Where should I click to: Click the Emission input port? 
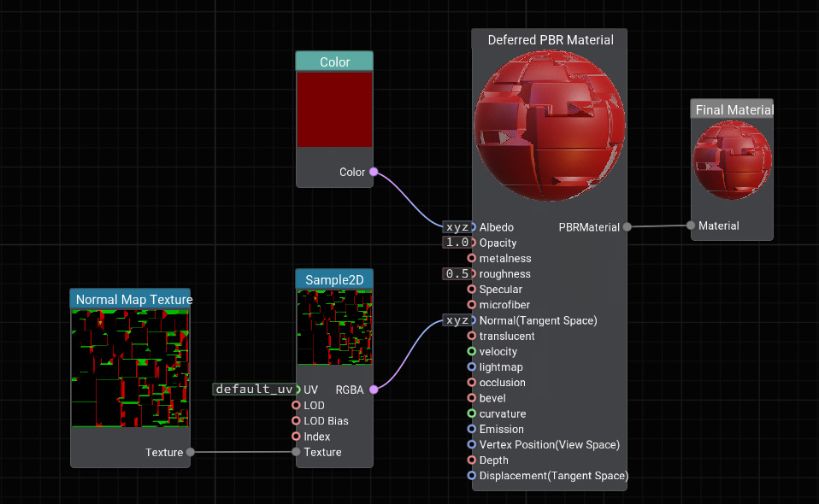coord(472,429)
